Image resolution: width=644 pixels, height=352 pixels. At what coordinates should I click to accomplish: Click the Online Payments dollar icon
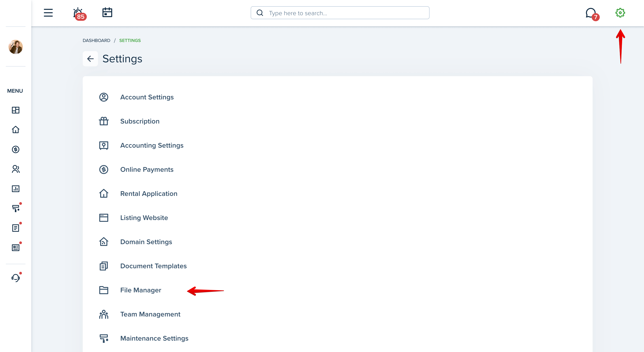[104, 170]
